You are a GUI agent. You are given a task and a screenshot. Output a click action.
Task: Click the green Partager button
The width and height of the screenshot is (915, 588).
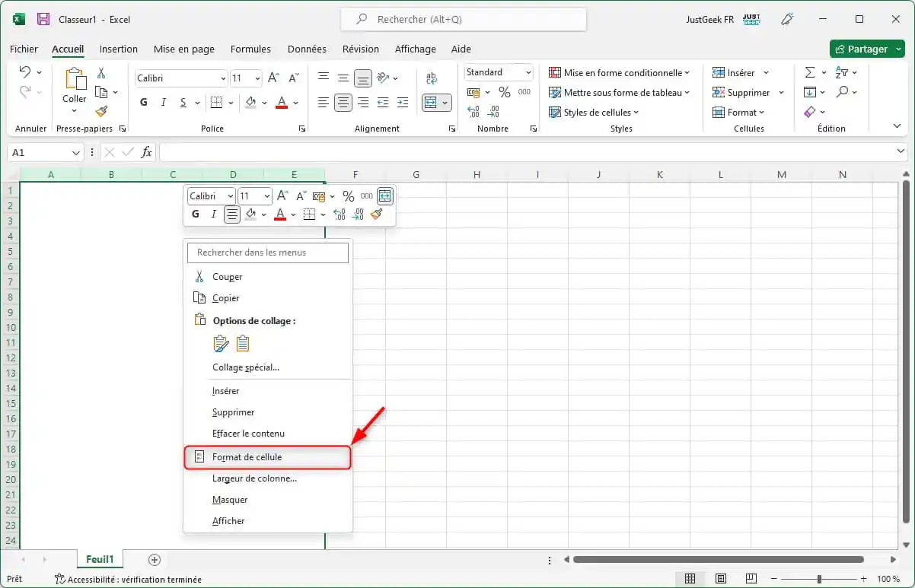(x=868, y=49)
